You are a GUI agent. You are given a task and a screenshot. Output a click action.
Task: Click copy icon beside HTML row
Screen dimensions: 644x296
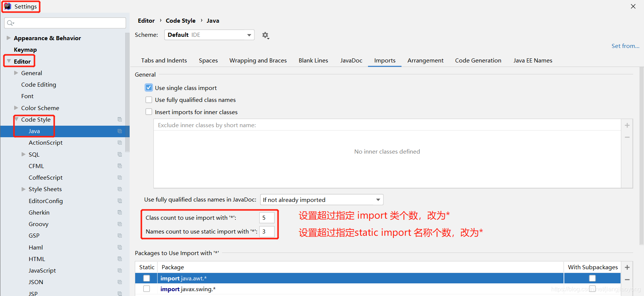[120, 259]
